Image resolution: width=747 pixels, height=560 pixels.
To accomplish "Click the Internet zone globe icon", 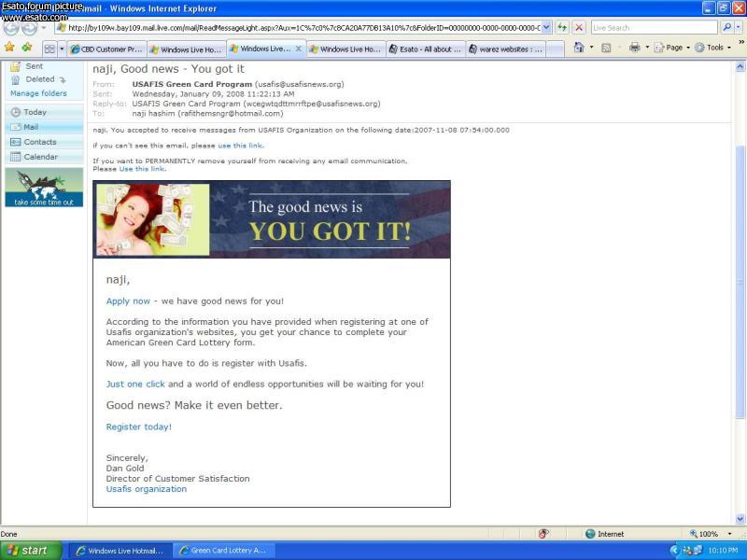I will coord(590,534).
